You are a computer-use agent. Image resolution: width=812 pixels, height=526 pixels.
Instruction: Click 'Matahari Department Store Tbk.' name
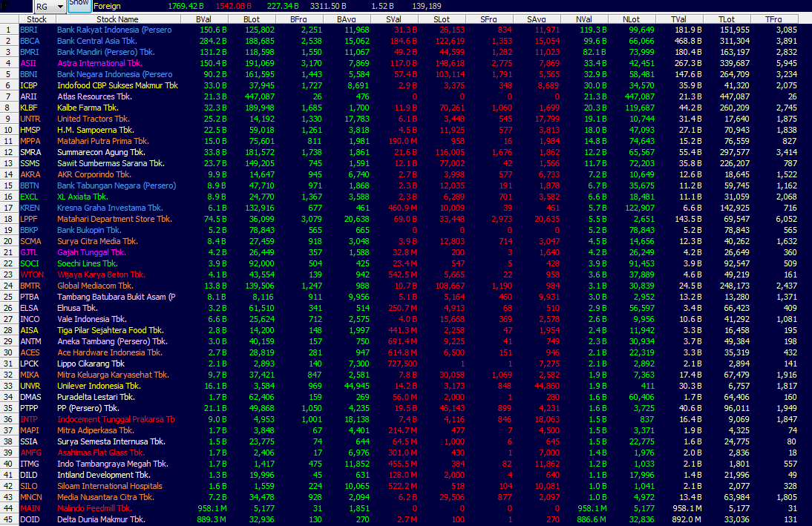pyautogui.click(x=114, y=219)
